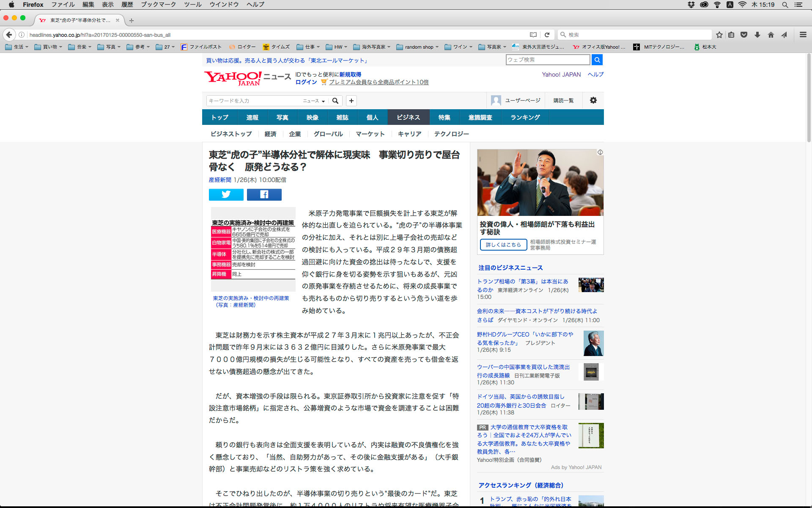Open the Firefox downloads arrow icon

[757, 35]
